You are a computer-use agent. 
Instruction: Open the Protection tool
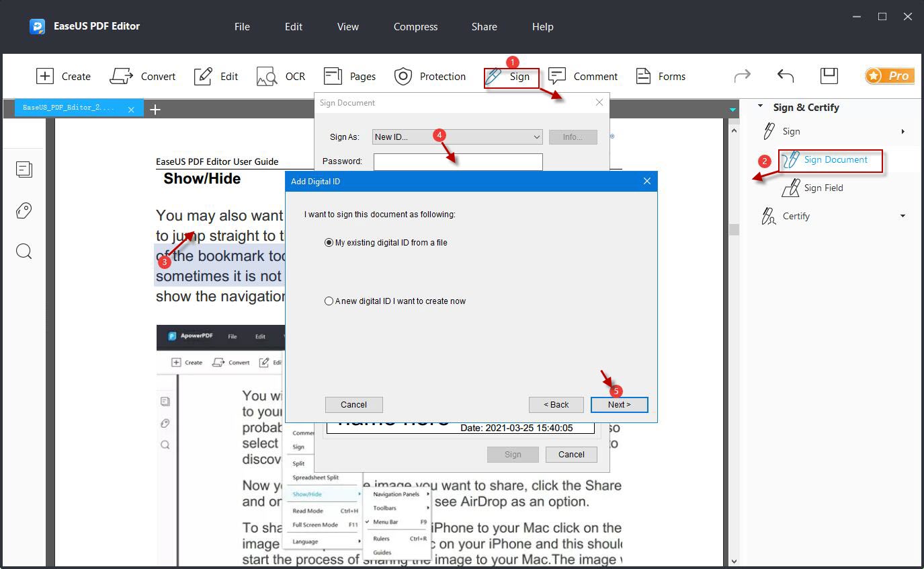click(x=429, y=76)
